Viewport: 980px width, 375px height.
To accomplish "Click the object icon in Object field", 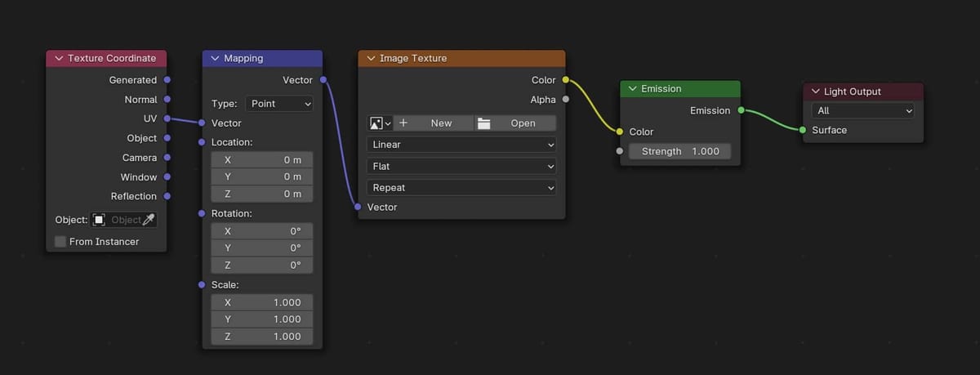I will pos(99,220).
